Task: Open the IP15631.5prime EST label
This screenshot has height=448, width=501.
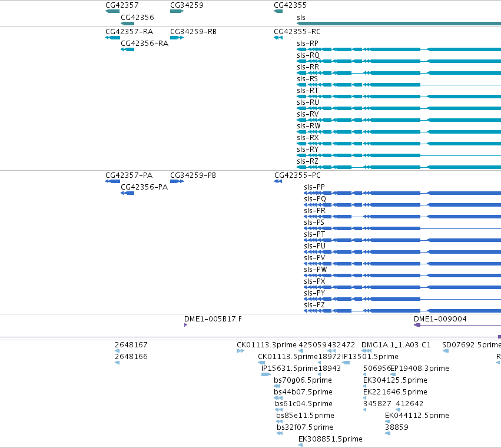Action: click(x=290, y=369)
